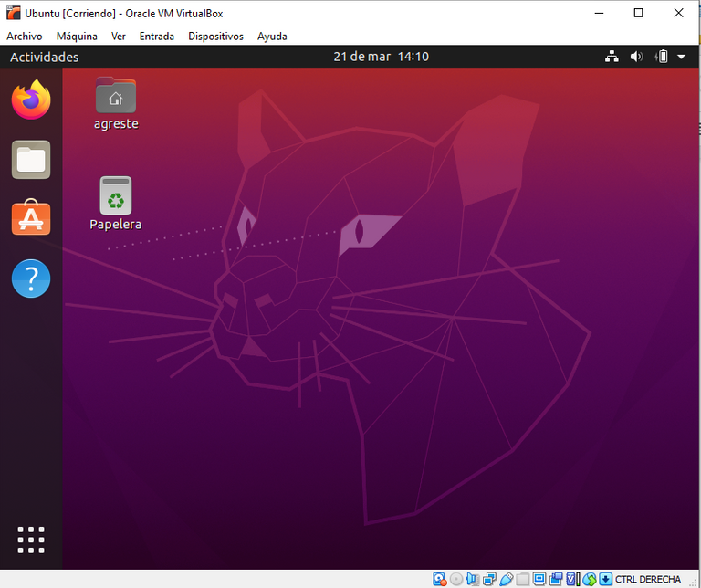701x588 pixels.
Task: Launch Firefox from the Ubuntu dock
Action: point(31,100)
